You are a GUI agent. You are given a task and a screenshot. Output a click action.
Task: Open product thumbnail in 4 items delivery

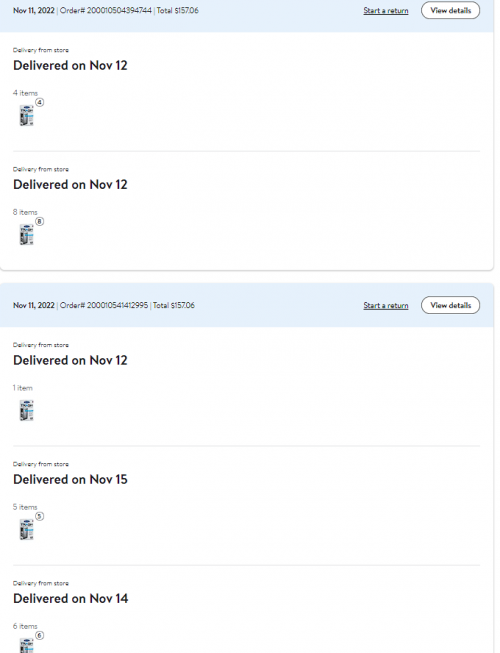click(27, 115)
